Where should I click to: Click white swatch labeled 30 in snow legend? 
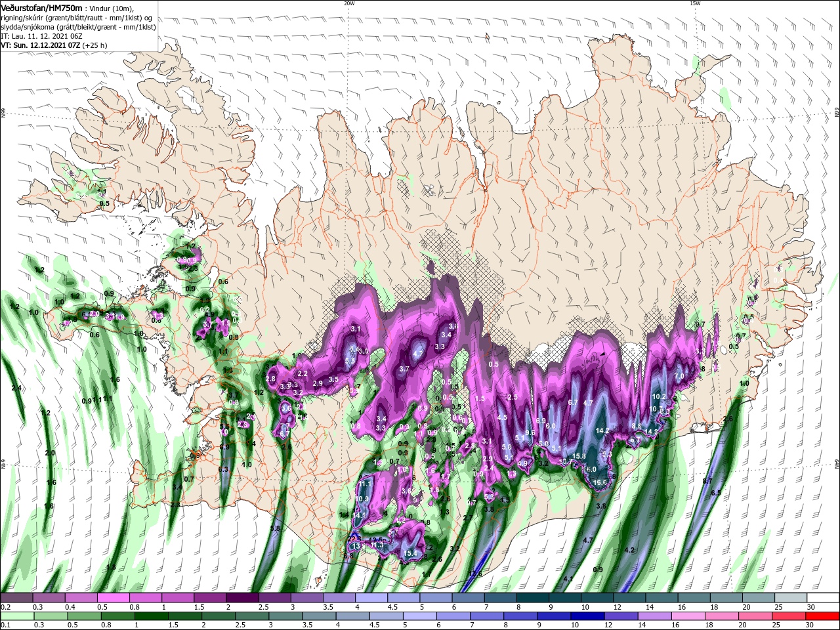824,598
